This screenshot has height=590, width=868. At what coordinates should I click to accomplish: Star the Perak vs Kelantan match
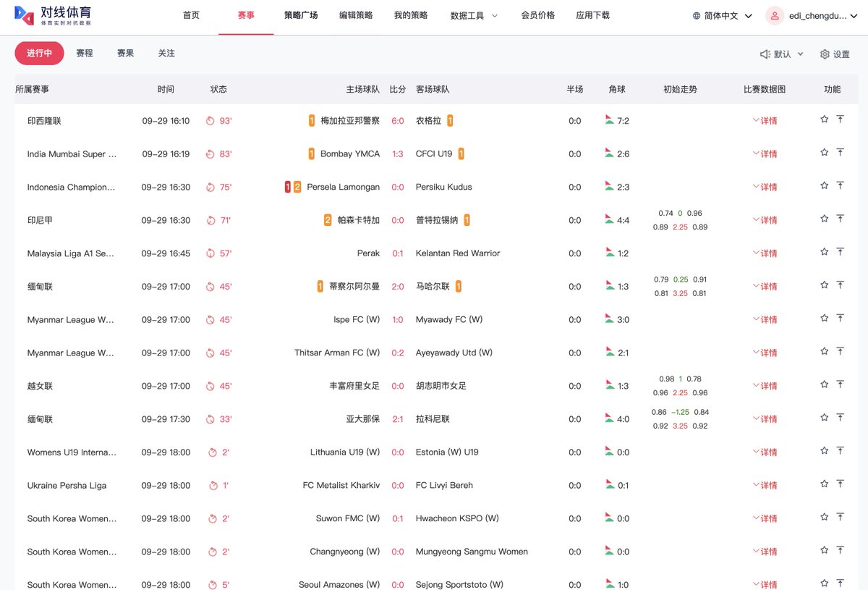pos(825,252)
